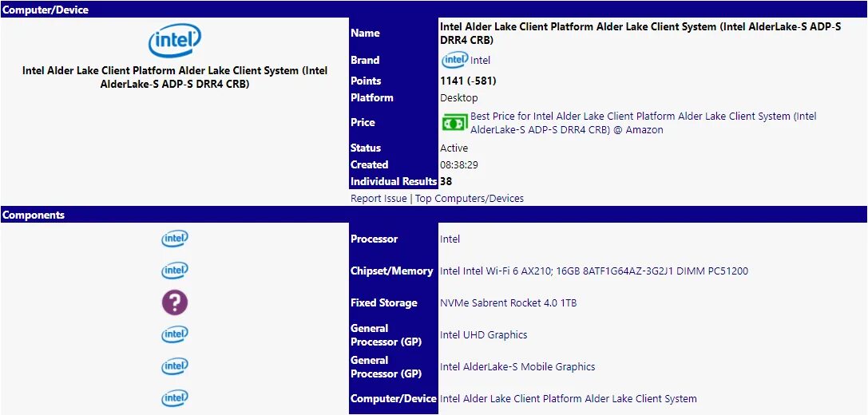
Task: Open the Report Issue link
Action: tap(379, 198)
